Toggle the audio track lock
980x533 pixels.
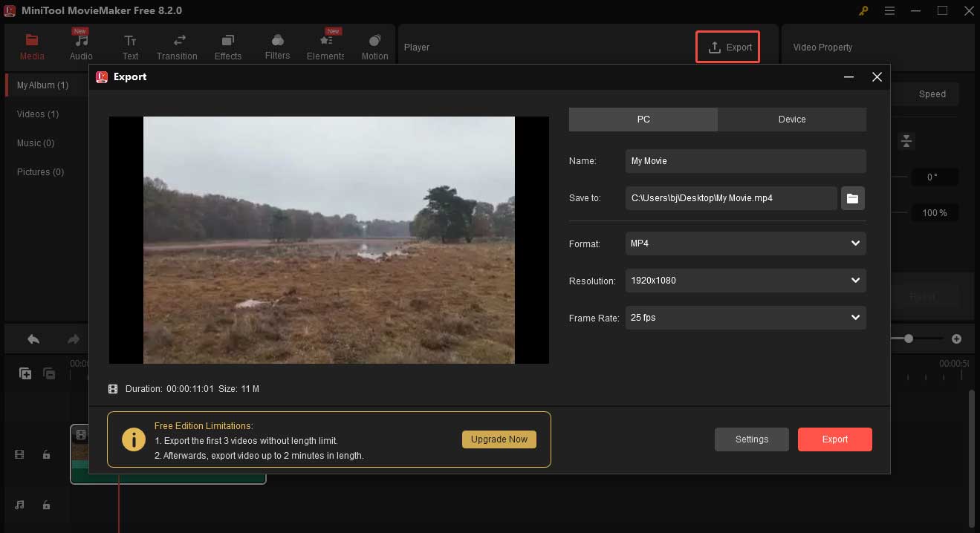(x=46, y=506)
